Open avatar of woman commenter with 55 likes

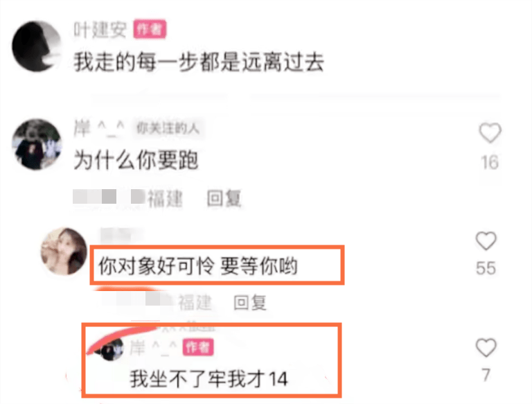tap(64, 251)
